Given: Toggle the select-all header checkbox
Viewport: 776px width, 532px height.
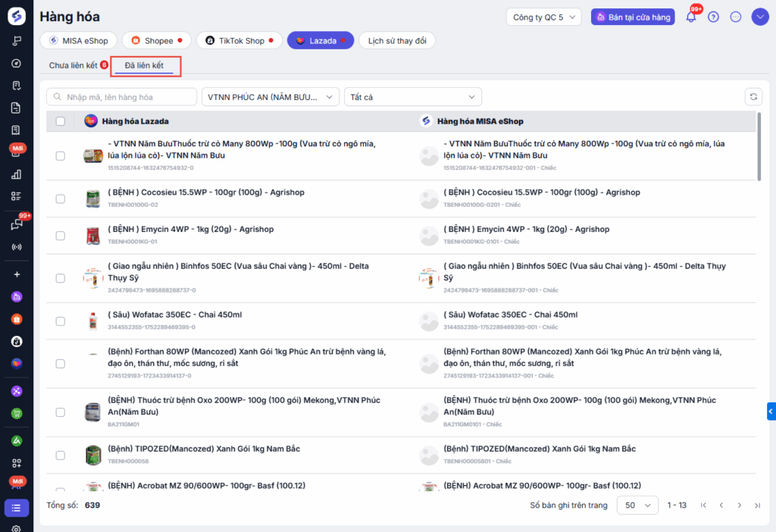Looking at the screenshot, I should coord(61,121).
